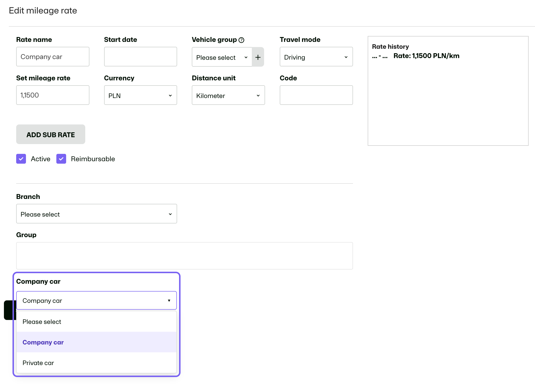Click the empty Code input field
The height and width of the screenshot is (392, 535).
[316, 95]
